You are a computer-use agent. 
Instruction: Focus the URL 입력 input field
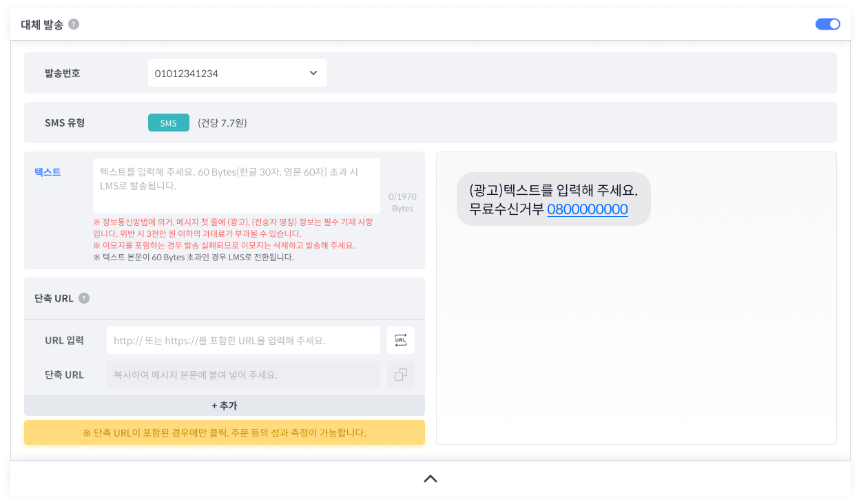(x=242, y=340)
